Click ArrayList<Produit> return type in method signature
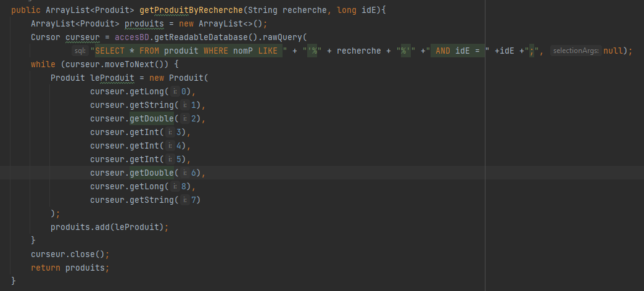The width and height of the screenshot is (644, 291). [x=90, y=10]
